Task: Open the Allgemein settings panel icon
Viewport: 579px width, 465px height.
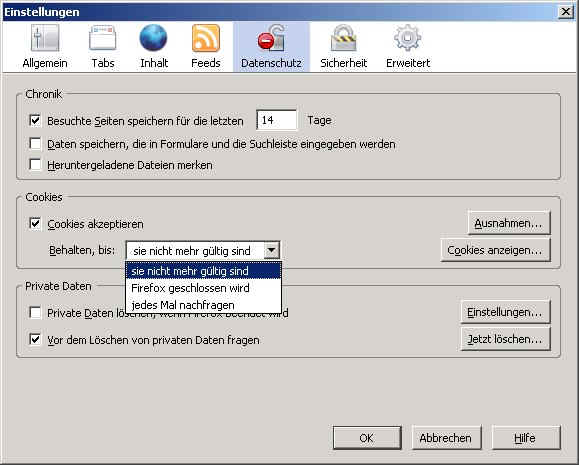Action: point(45,38)
